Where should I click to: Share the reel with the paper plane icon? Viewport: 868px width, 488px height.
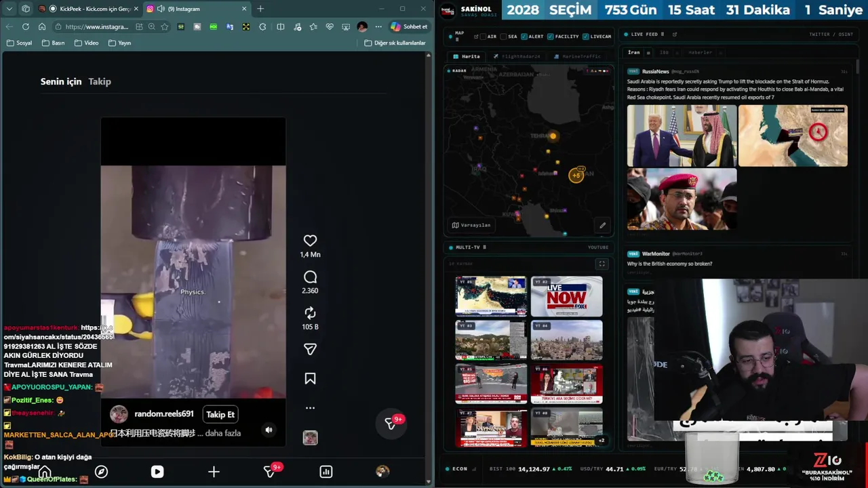coord(310,349)
